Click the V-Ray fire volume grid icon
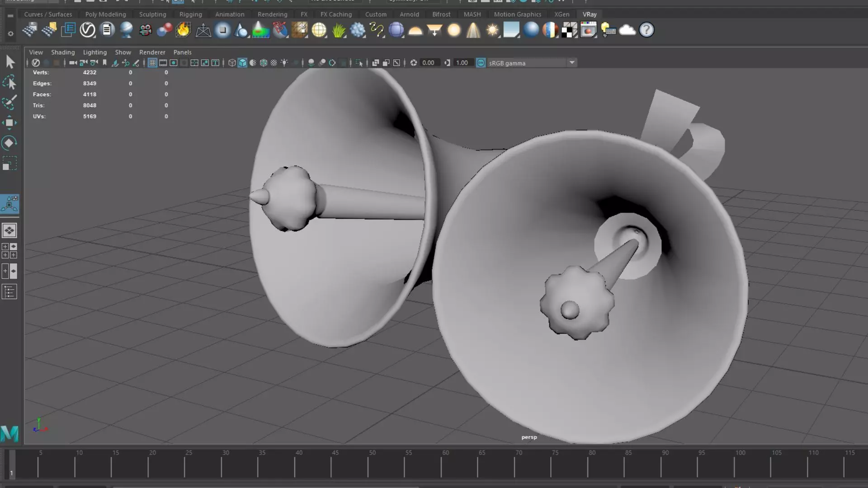Viewport: 868px width, 488px height. (x=184, y=30)
